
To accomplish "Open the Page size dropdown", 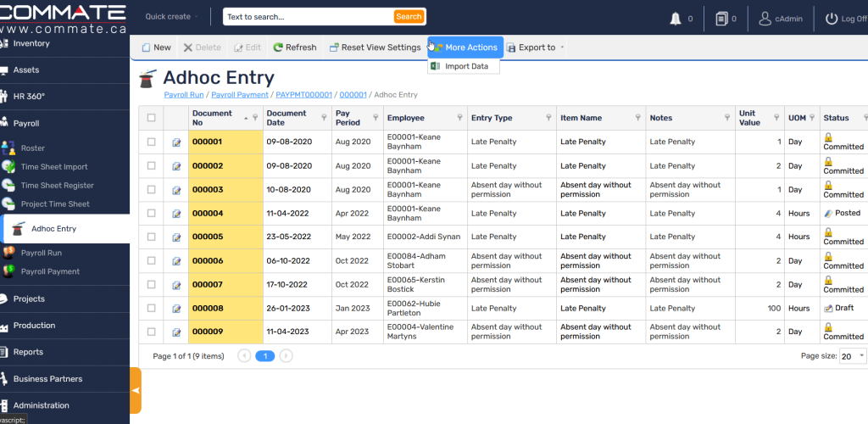I will [x=853, y=356].
